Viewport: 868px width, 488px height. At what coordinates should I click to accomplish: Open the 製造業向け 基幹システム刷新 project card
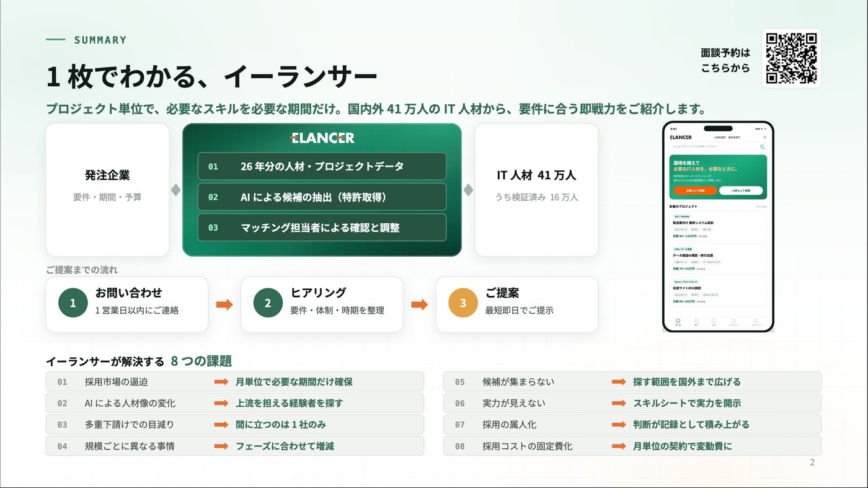(718, 226)
